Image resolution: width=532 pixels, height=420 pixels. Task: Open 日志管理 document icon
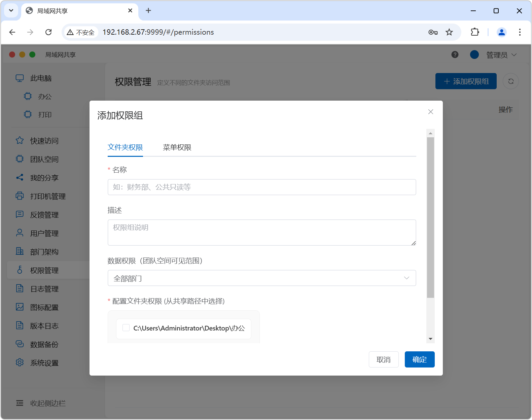coord(20,288)
